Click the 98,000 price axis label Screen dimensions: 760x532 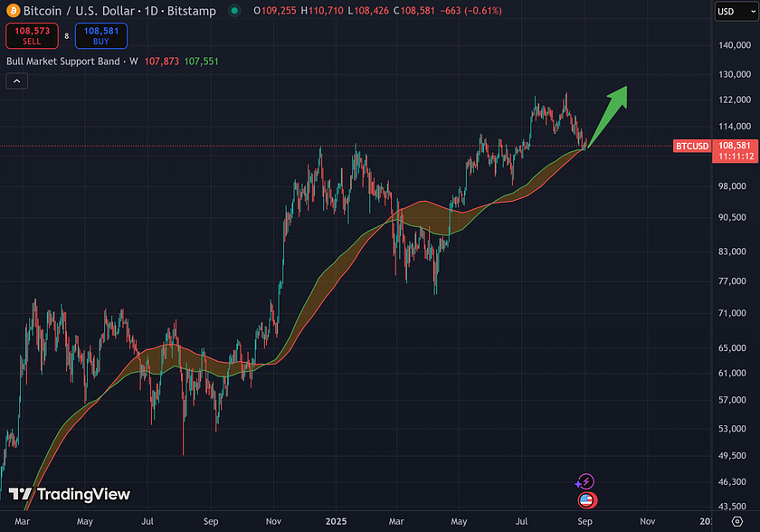click(x=732, y=186)
